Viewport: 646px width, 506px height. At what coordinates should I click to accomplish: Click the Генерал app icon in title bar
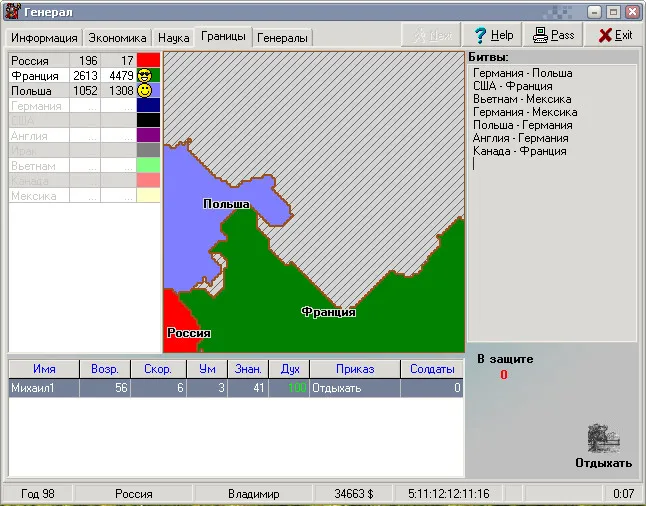[x=12, y=10]
